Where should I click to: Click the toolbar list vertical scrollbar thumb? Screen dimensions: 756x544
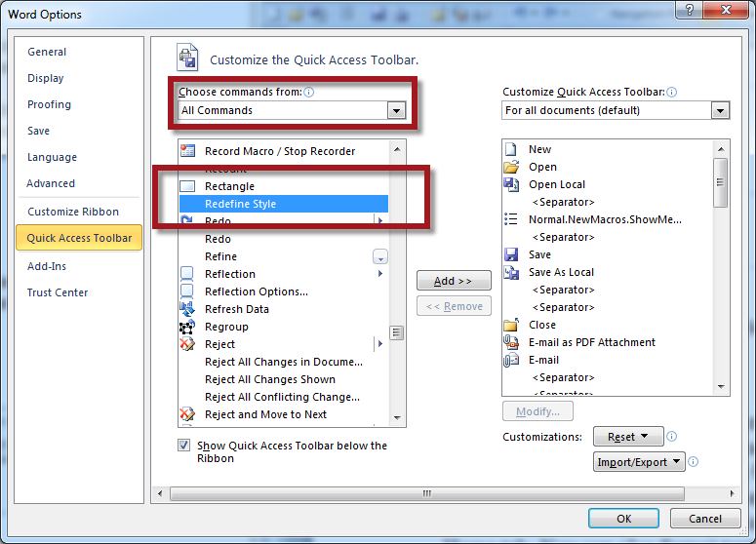(x=720, y=182)
